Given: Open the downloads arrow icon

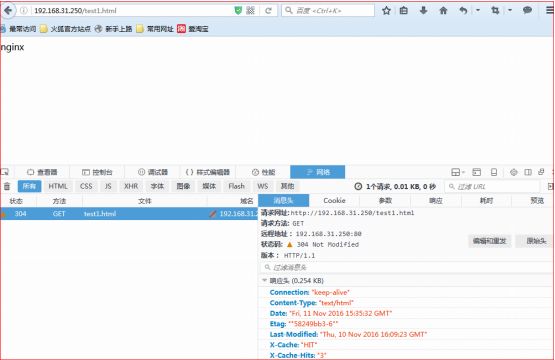Looking at the screenshot, I should coord(423,11).
